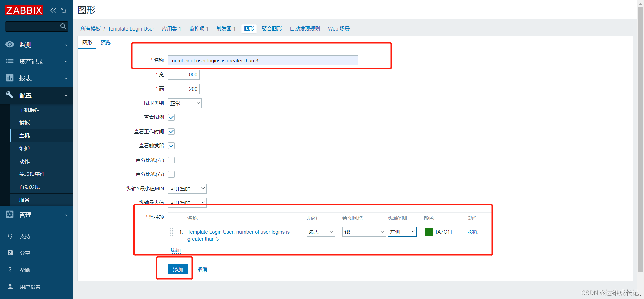Open the Template Login User item link
The width and height of the screenshot is (644, 299).
pos(238,235)
